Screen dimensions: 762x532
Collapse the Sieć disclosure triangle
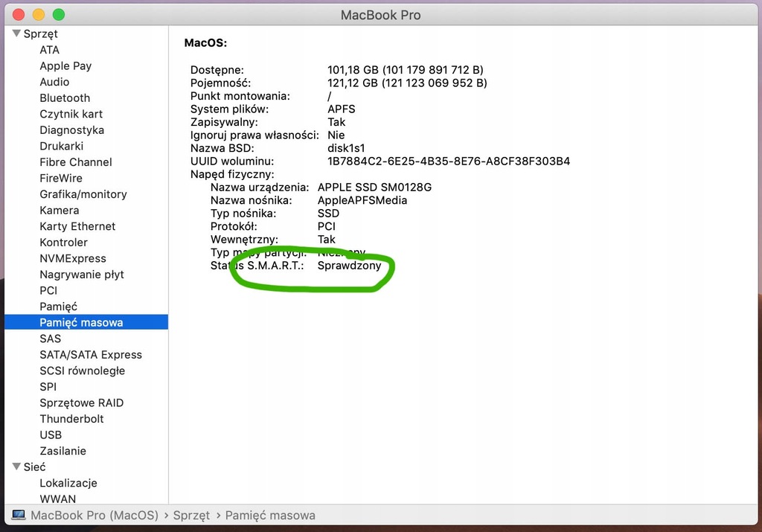point(16,467)
